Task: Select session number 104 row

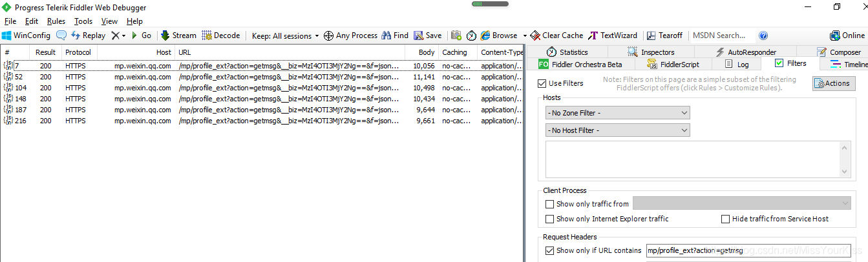Action: coord(261,88)
